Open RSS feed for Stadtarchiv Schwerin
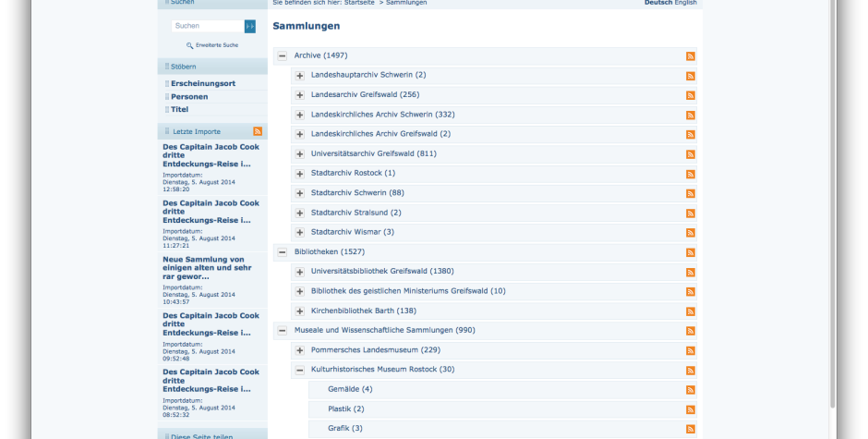Image resolution: width=868 pixels, height=439 pixels. pyautogui.click(x=691, y=193)
